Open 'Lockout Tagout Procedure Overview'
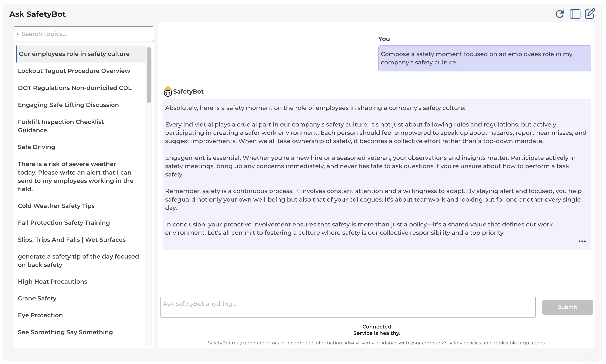606x364 pixels. pos(74,71)
